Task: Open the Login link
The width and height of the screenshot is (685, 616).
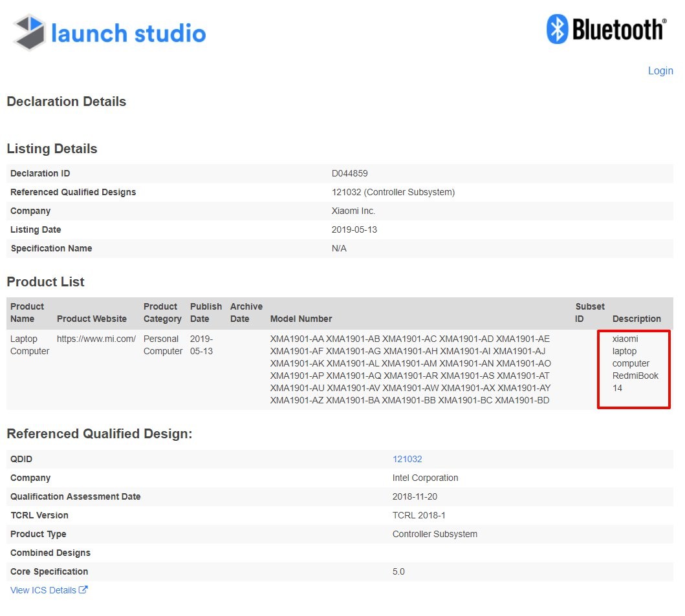Action: [660, 70]
